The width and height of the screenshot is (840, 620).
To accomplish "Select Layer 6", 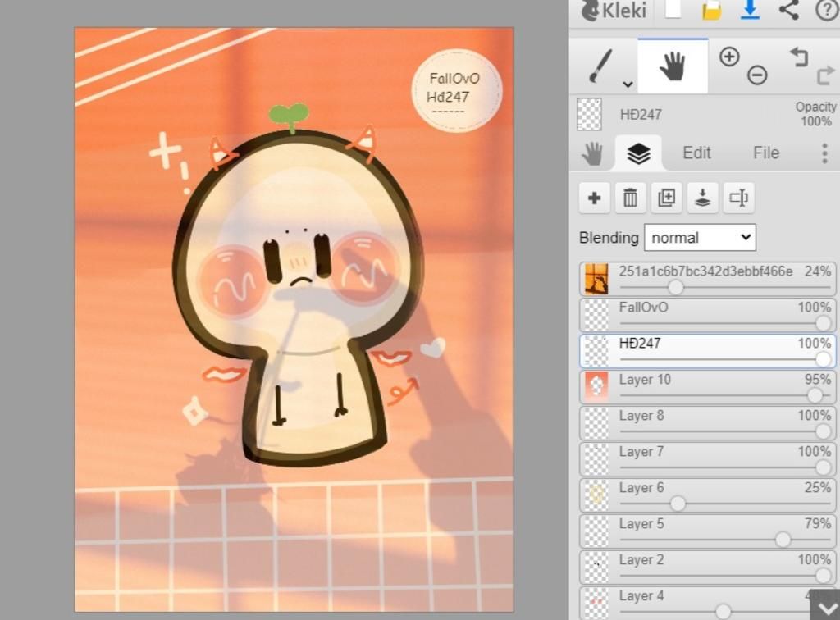I will tap(708, 495).
